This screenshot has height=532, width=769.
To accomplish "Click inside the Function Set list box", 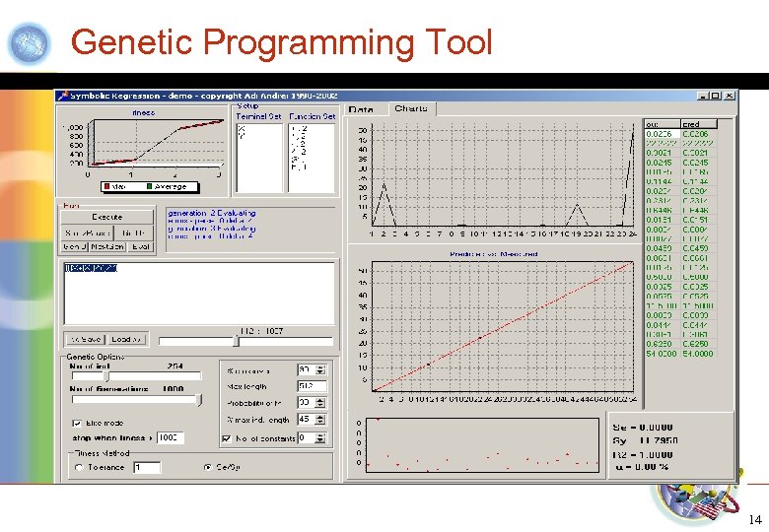I will click(312, 158).
